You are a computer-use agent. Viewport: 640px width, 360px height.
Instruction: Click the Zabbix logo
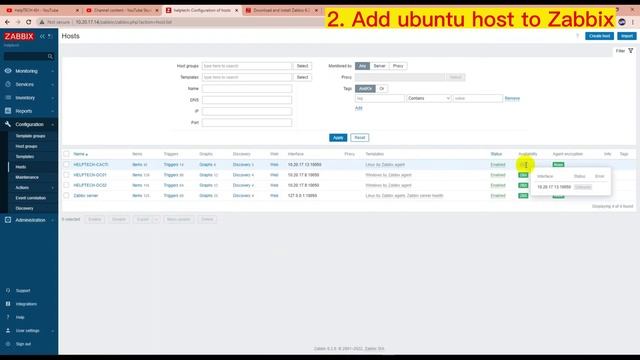19,36
